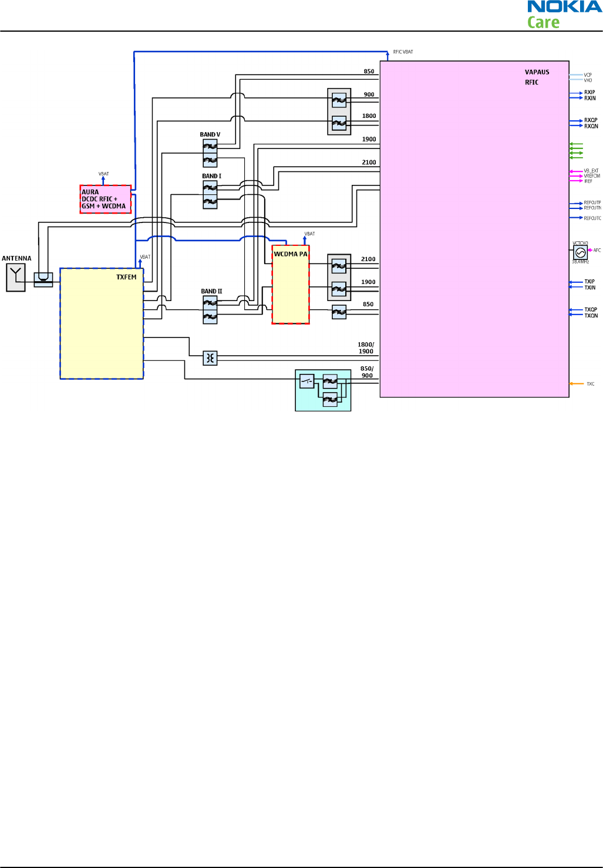Select the WCDMA PA block
This screenshot has height=868, width=603.
291,285
